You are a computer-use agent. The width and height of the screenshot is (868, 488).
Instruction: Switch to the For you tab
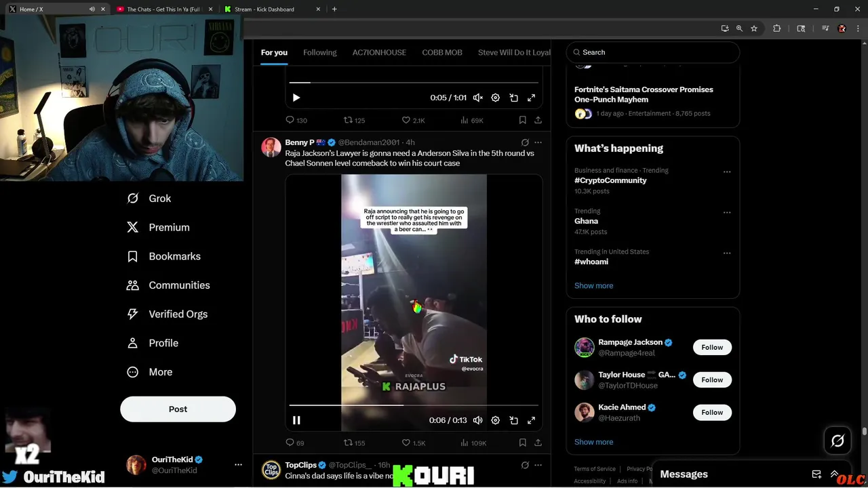click(274, 52)
